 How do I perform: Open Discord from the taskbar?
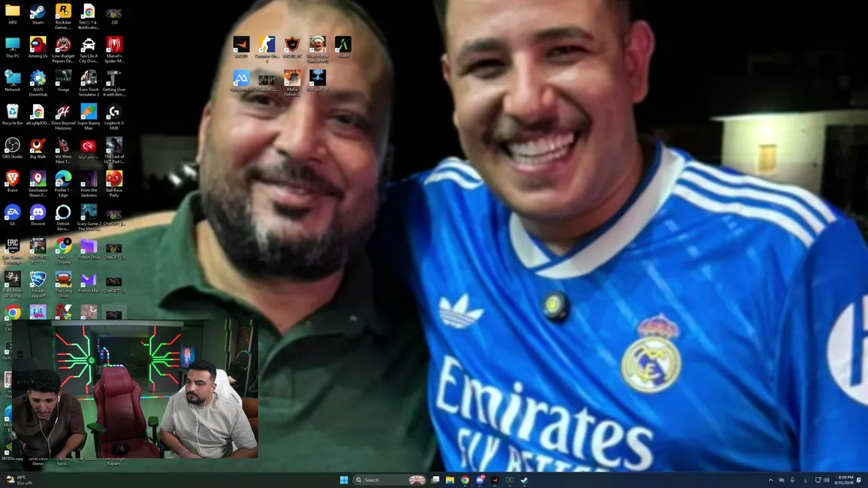point(479,480)
